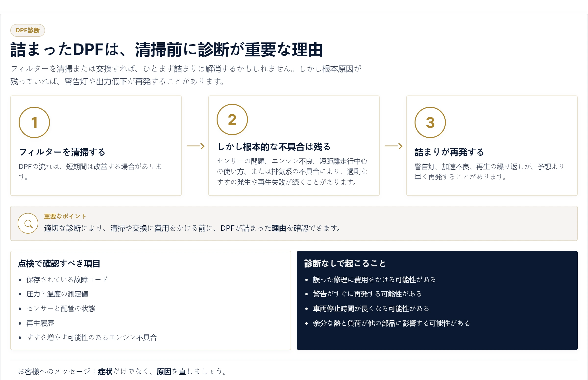Click the list item 圧力と温度の測定値
The width and height of the screenshot is (588, 380).
pyautogui.click(x=57, y=294)
